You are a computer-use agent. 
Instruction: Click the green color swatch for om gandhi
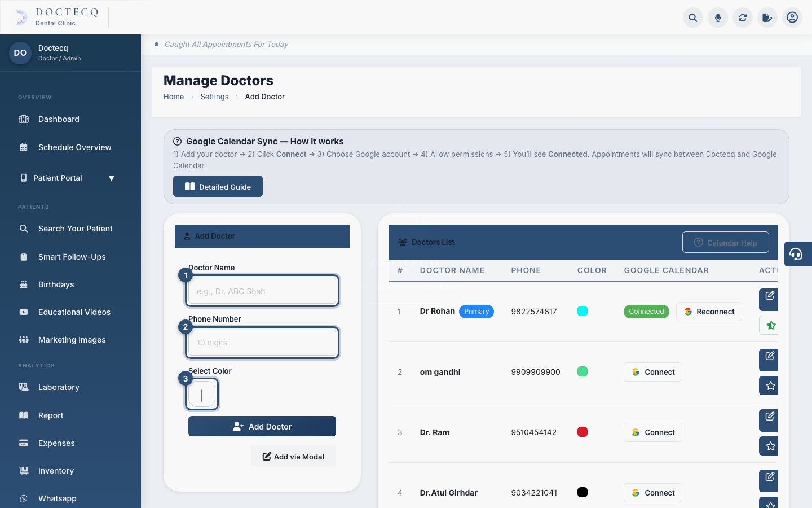click(582, 371)
